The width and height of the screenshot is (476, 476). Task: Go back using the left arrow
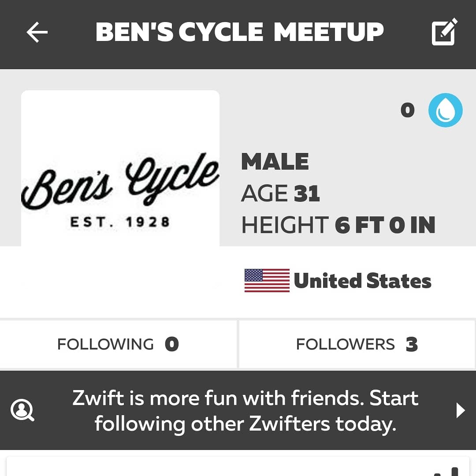click(37, 33)
